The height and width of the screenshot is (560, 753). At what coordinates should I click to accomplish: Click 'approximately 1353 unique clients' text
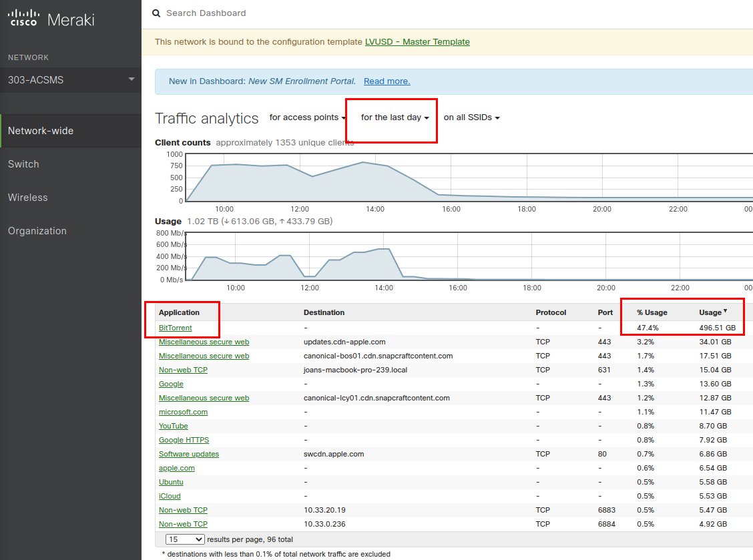point(285,143)
